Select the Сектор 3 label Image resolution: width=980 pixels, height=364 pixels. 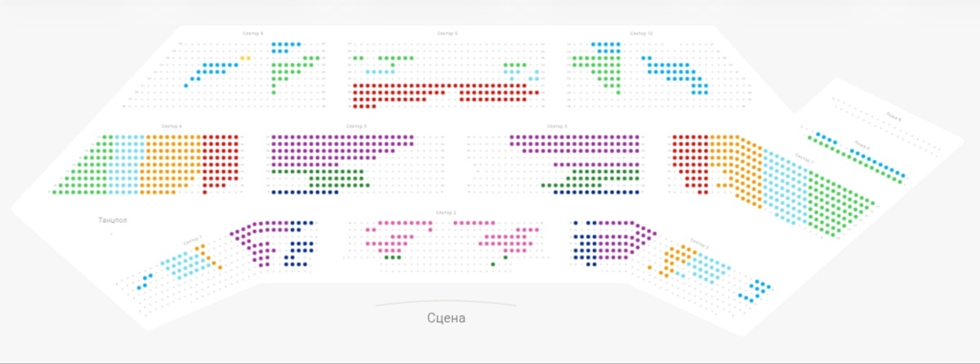(x=446, y=212)
